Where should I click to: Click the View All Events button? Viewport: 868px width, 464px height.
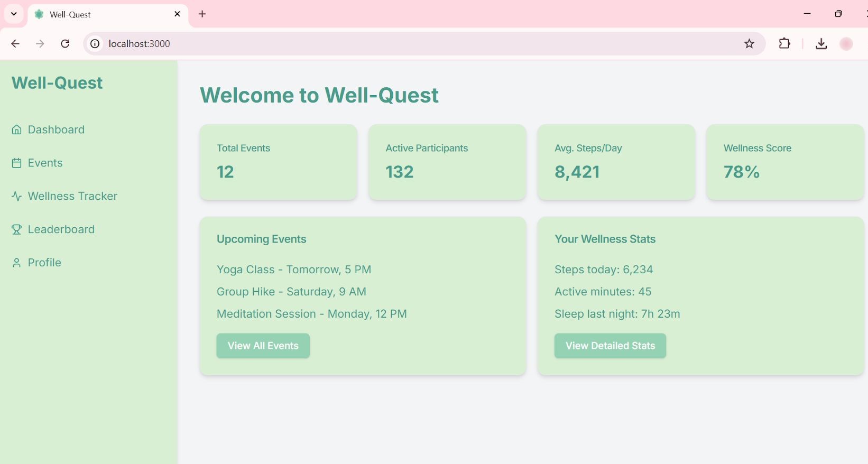tap(263, 346)
